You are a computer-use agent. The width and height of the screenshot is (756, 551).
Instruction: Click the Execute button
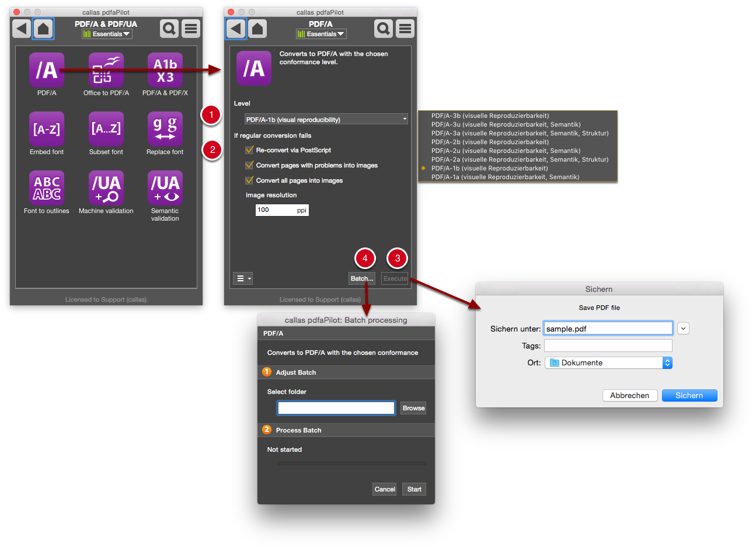(x=395, y=278)
